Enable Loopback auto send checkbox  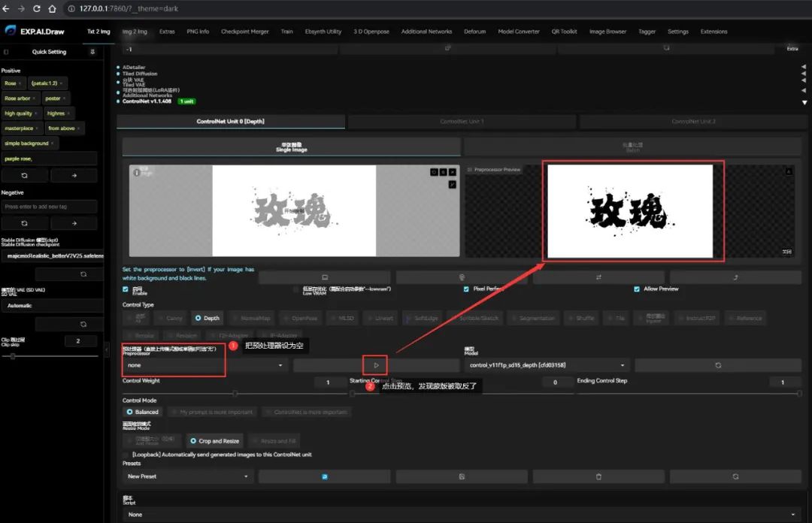(x=126, y=455)
